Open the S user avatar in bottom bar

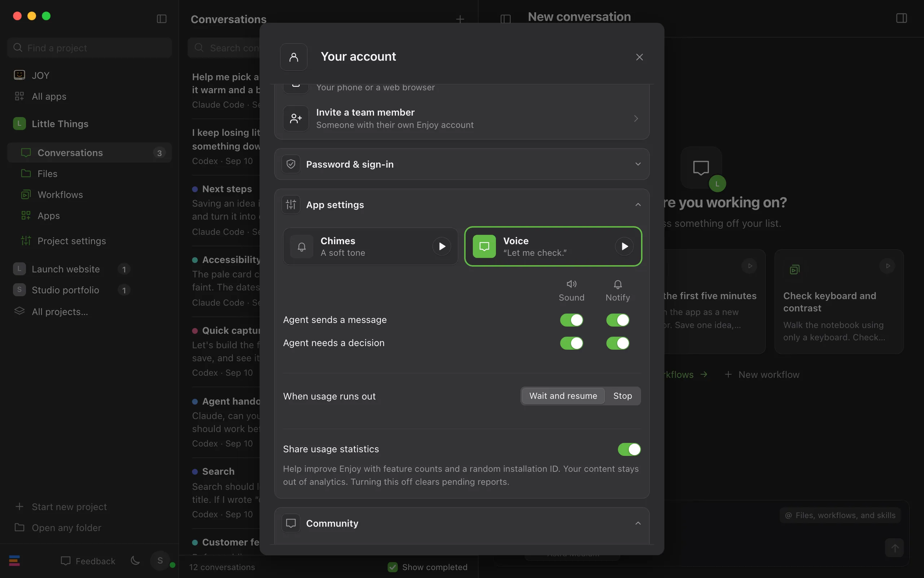[x=160, y=560]
